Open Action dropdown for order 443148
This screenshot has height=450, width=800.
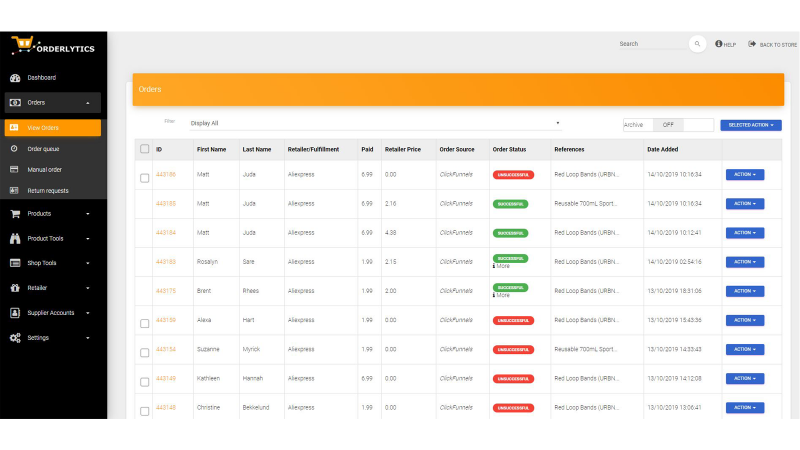pyautogui.click(x=745, y=407)
